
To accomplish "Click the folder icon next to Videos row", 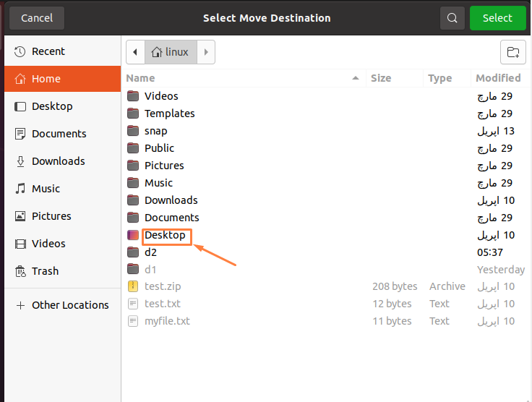I will [x=133, y=96].
